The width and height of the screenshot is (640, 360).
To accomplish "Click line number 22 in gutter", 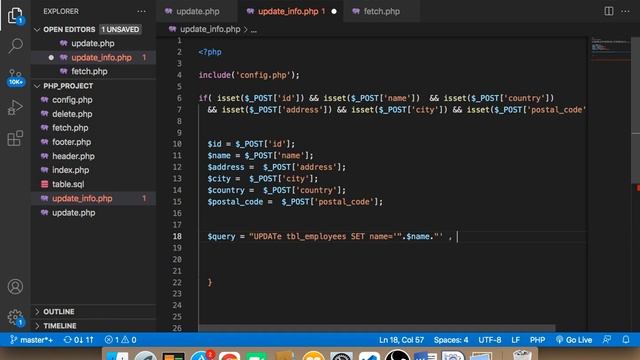I will (x=177, y=282).
